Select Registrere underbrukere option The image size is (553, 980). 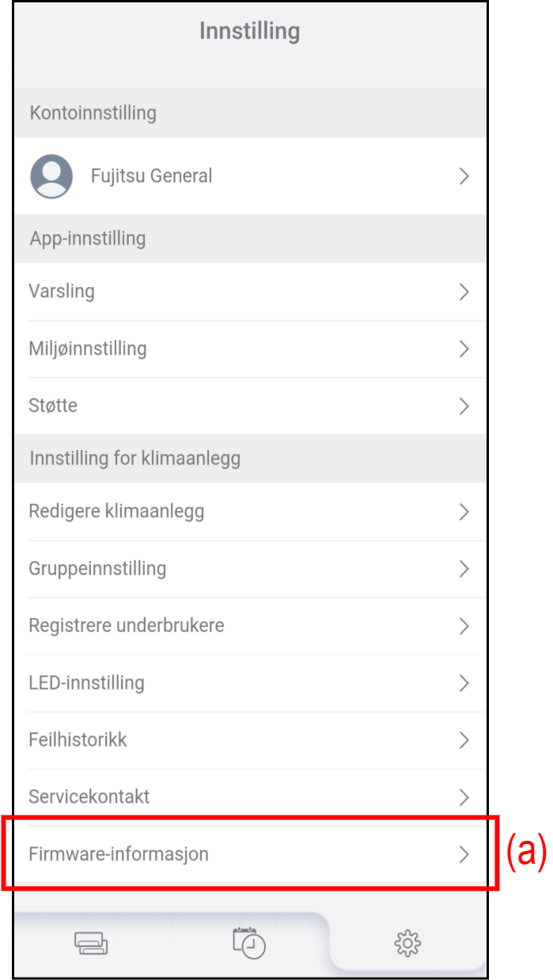(x=127, y=626)
